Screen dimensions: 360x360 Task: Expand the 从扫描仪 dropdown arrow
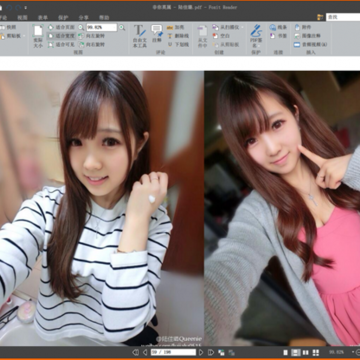[242, 27]
